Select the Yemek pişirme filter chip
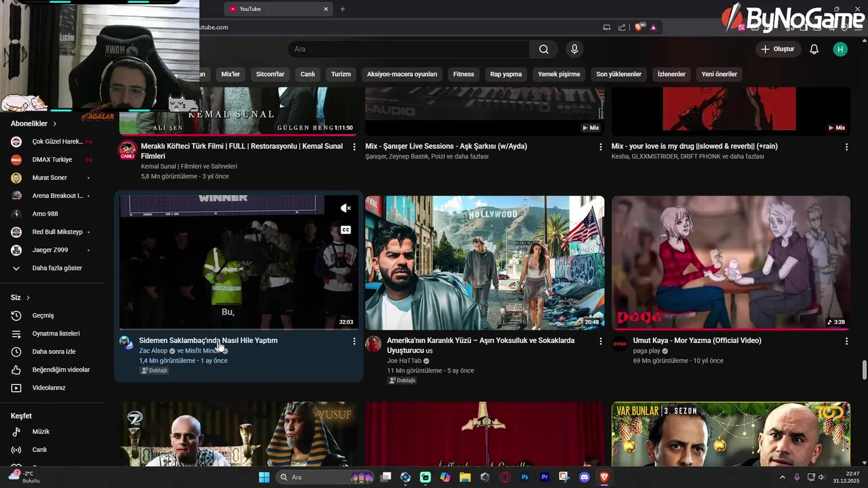The height and width of the screenshot is (488, 868). pyautogui.click(x=559, y=74)
